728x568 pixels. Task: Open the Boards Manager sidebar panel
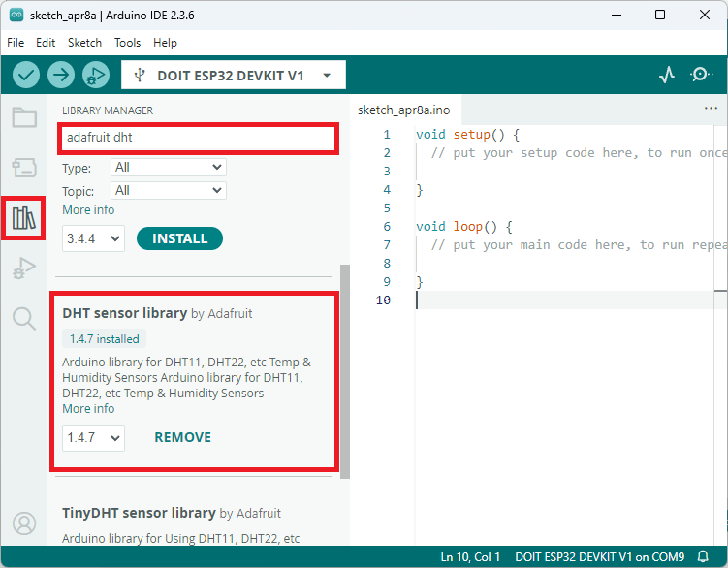[x=24, y=168]
